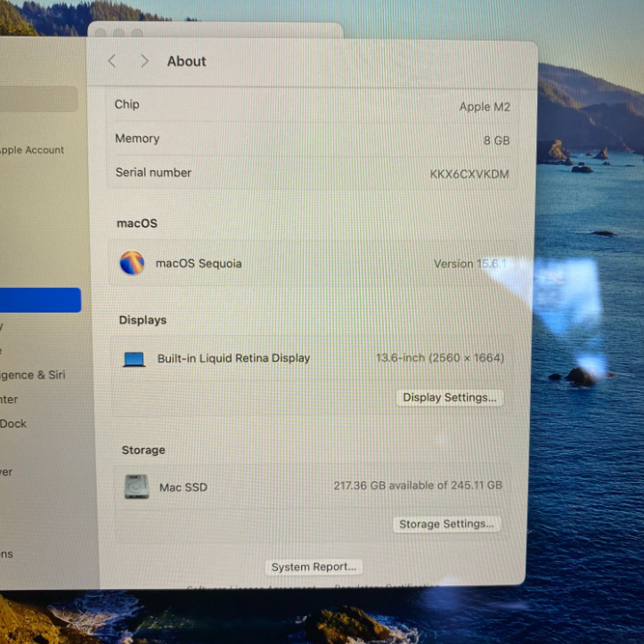Select Apple Account in the sidebar
The width and height of the screenshot is (644, 644).
coord(32,151)
